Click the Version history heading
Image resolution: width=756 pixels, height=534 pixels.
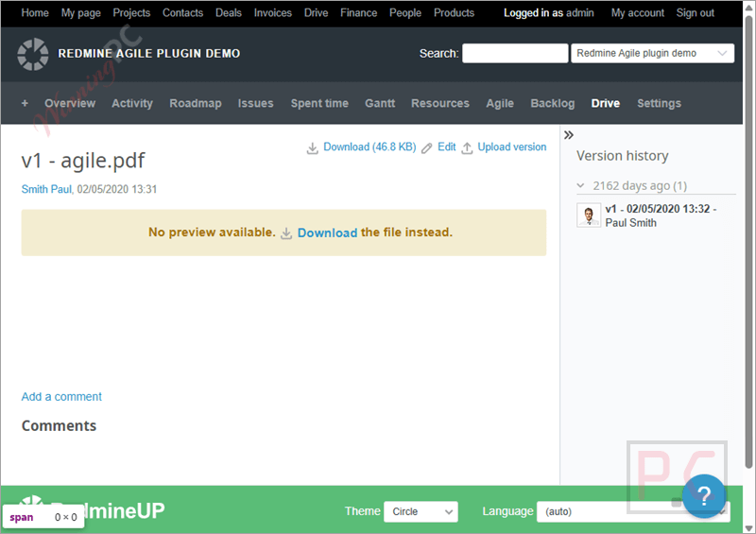point(623,156)
